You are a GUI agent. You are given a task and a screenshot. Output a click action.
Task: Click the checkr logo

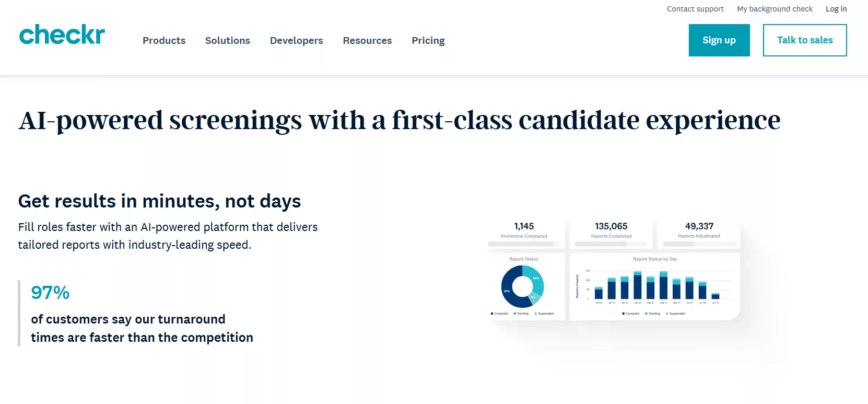point(61,34)
